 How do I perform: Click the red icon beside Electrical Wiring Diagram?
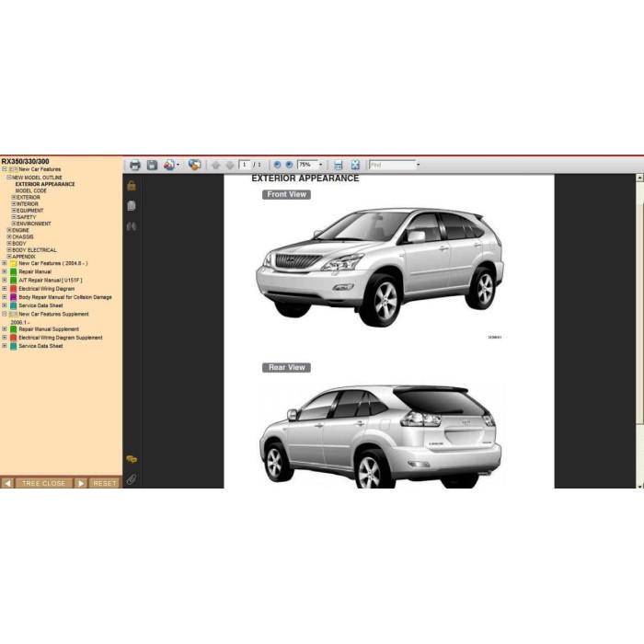pos(13,289)
